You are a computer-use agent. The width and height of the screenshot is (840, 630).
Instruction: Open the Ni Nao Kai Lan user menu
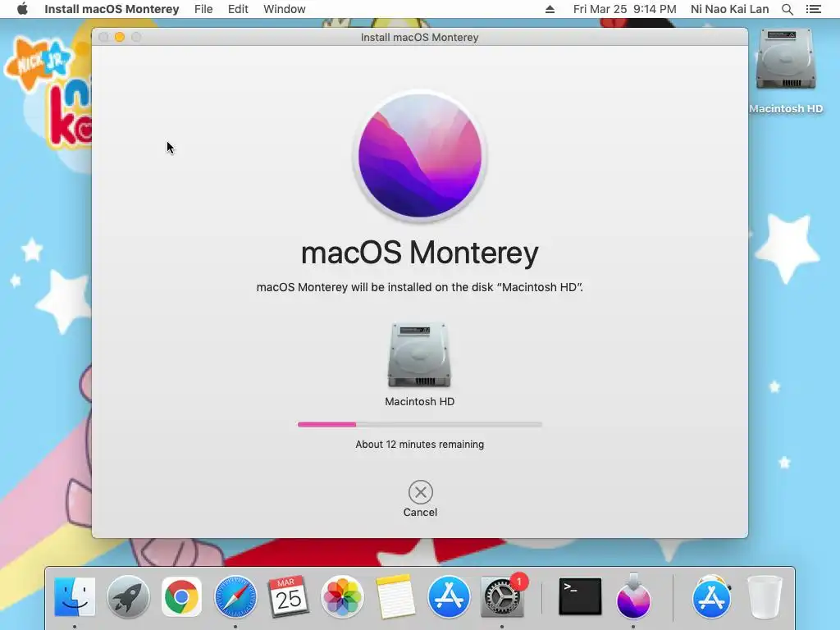coord(729,9)
